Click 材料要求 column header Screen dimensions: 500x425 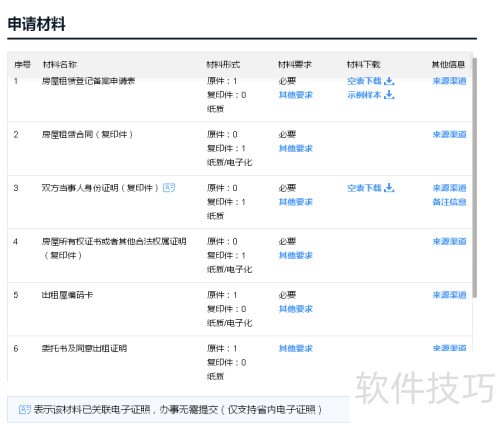coord(295,64)
